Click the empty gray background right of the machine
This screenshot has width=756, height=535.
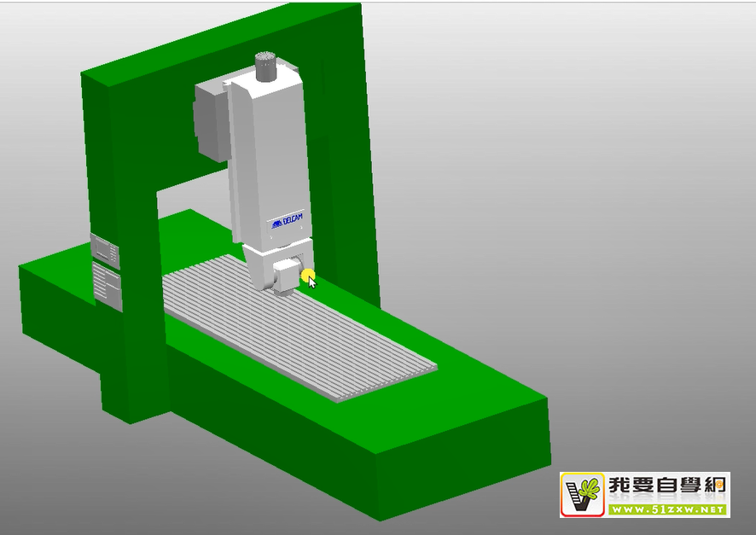597,213
